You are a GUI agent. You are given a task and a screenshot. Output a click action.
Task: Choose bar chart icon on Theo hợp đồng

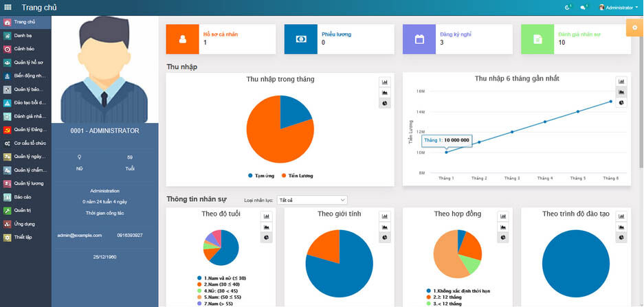click(x=503, y=216)
